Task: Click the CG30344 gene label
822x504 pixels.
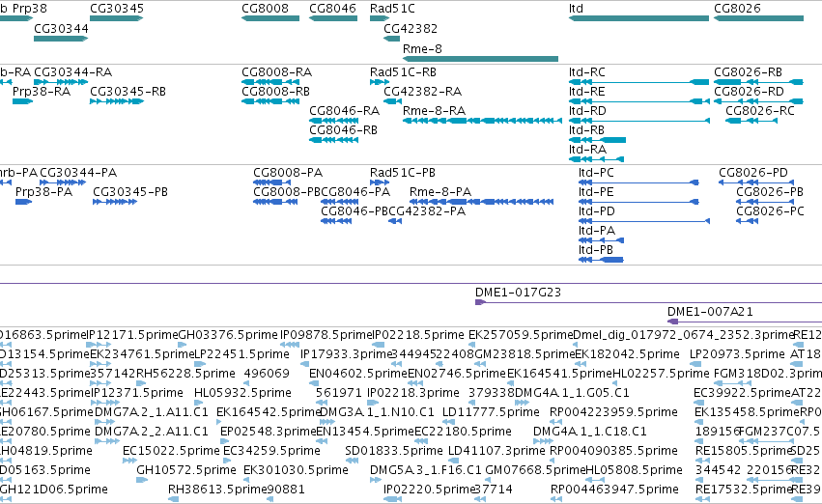Action: (61, 29)
